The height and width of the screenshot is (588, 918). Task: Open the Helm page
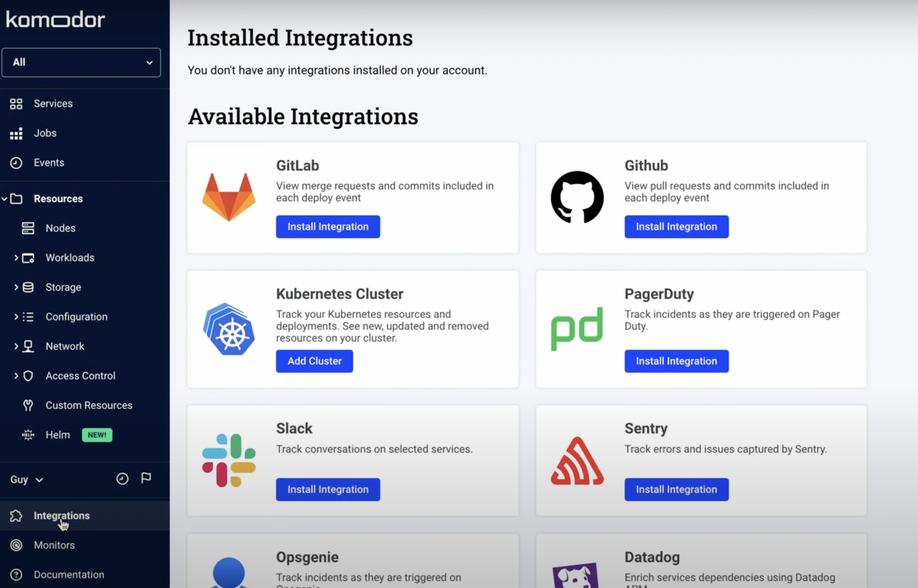[58, 435]
